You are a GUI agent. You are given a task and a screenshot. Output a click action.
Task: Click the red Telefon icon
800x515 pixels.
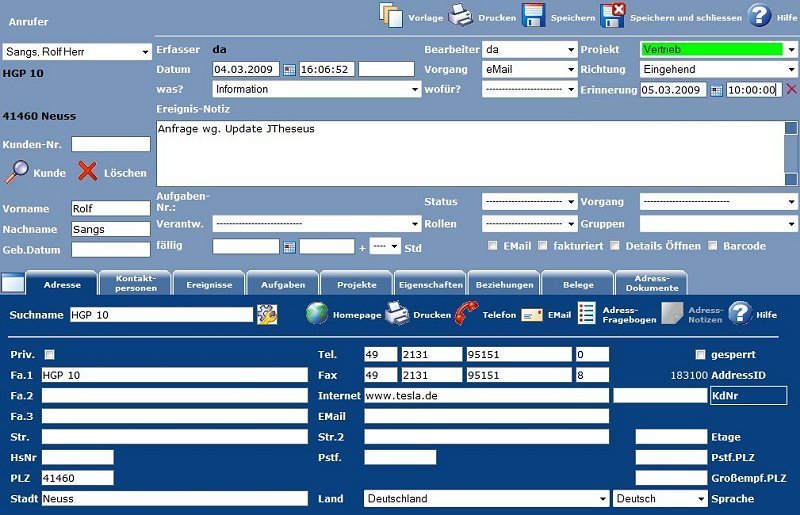[466, 314]
